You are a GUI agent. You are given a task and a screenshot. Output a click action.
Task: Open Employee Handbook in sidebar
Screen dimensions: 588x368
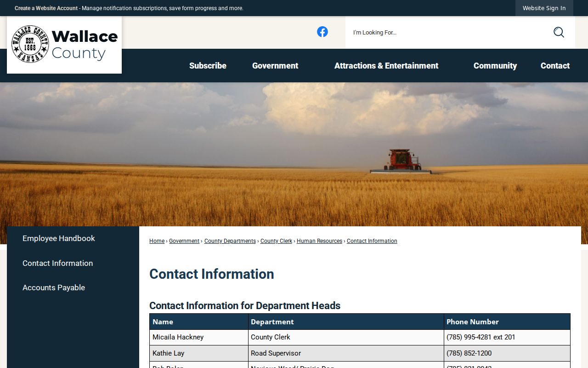point(59,238)
